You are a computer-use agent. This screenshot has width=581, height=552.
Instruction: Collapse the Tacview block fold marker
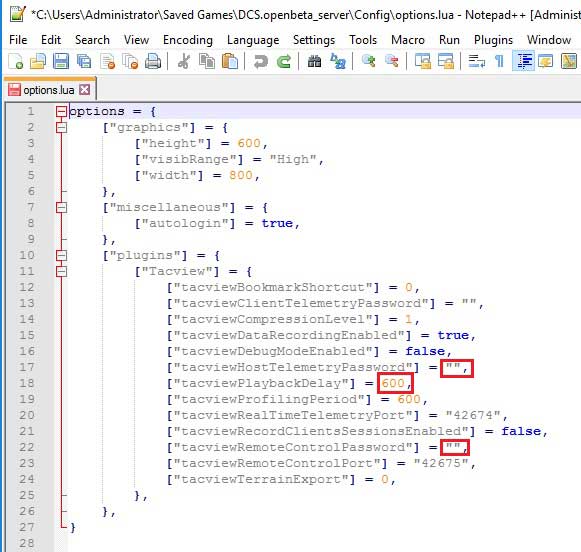click(62, 272)
